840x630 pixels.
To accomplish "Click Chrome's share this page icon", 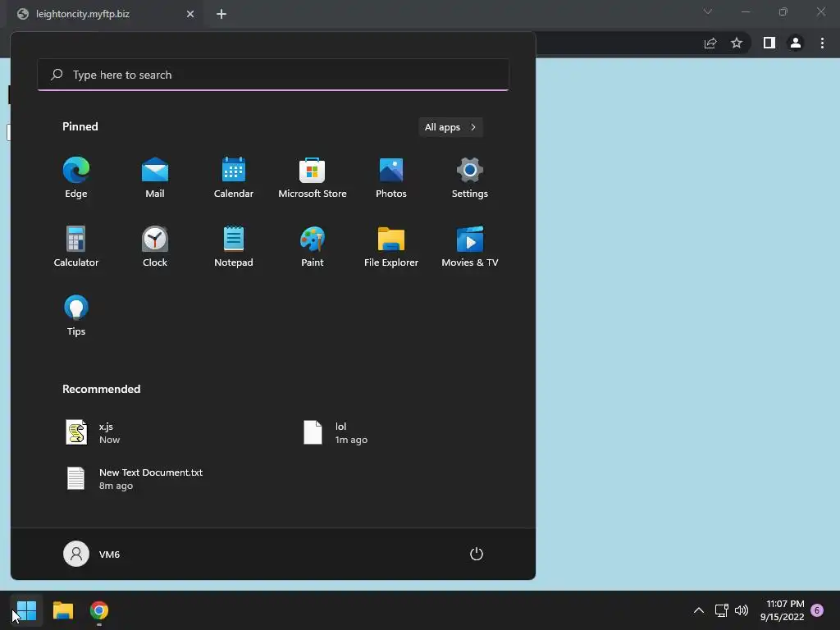I will [710, 43].
